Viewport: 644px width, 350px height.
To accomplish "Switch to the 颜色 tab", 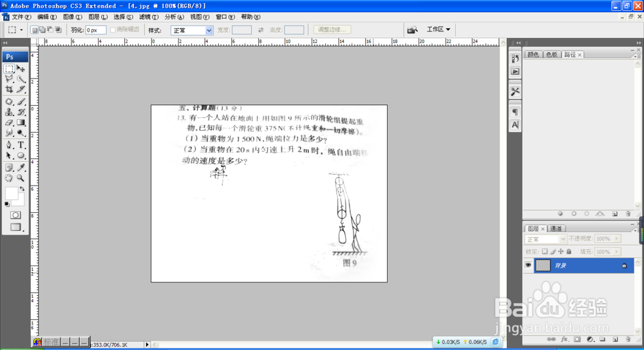I will pos(533,54).
